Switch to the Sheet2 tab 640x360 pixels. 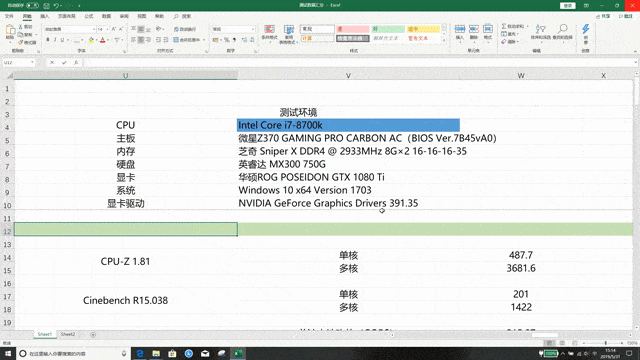point(68,334)
